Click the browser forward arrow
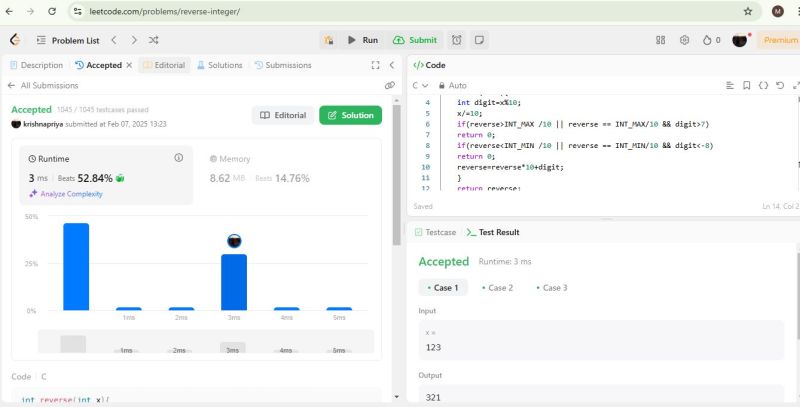 click(31, 11)
